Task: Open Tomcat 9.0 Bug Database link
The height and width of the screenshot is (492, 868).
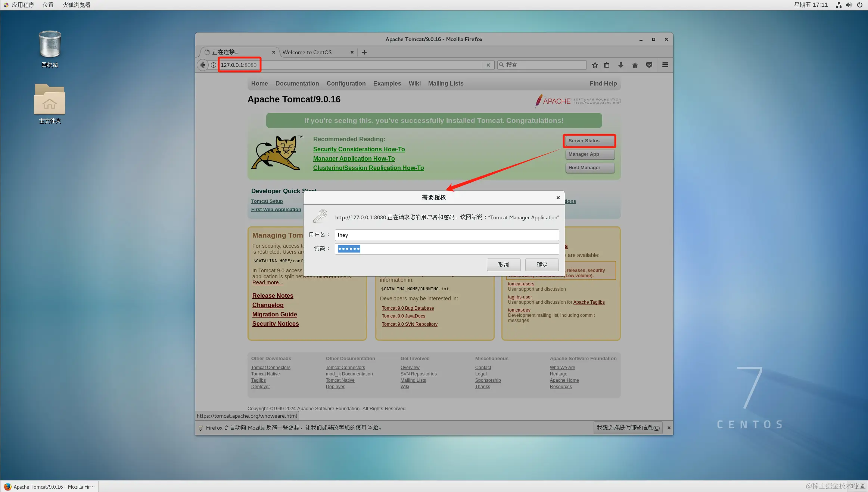Action: pyautogui.click(x=408, y=308)
